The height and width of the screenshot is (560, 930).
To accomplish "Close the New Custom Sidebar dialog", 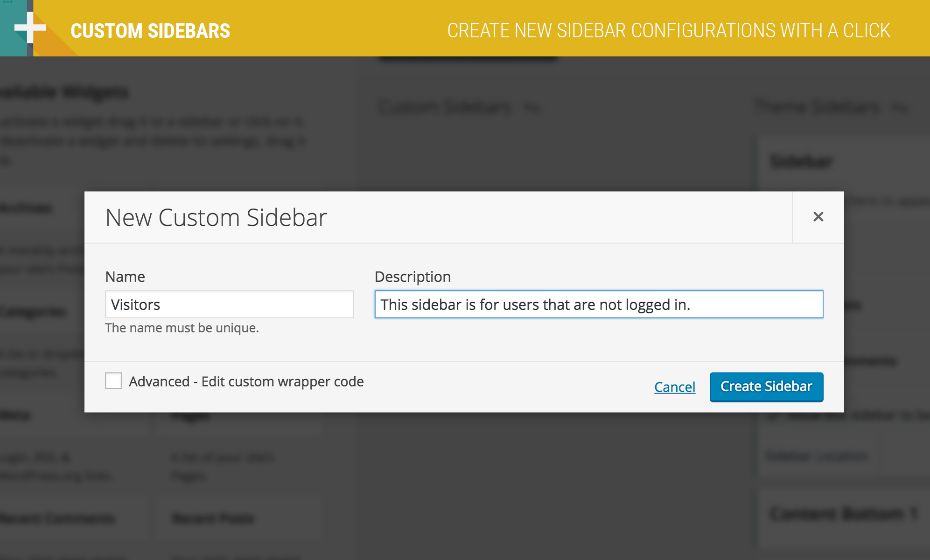I will 818,217.
